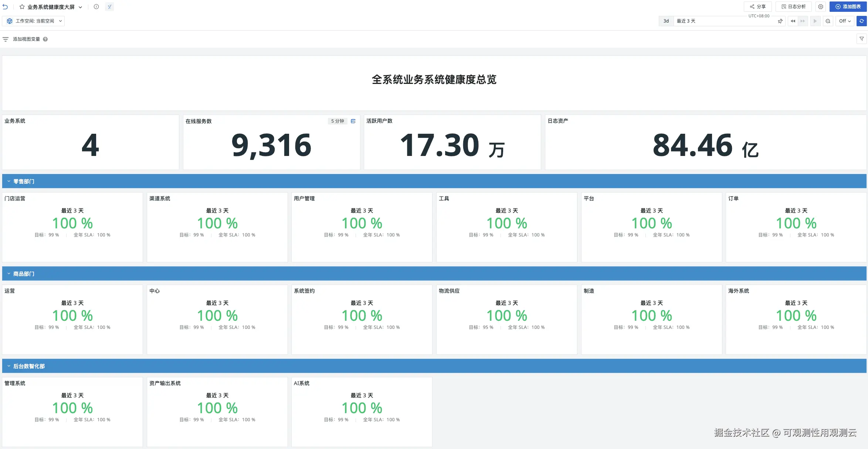Click the filter funnel icon at right
This screenshot has height=449, width=868.
(x=862, y=39)
